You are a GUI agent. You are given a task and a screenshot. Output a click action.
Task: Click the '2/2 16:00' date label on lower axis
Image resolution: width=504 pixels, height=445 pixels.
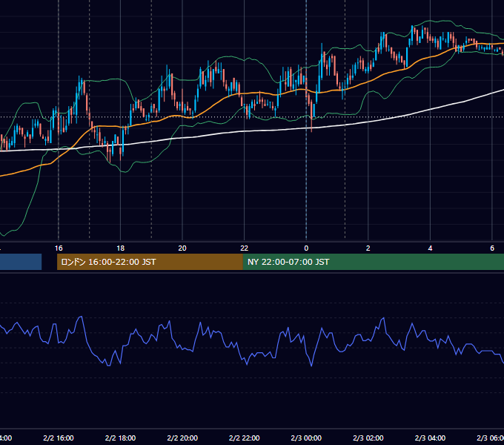point(59,438)
